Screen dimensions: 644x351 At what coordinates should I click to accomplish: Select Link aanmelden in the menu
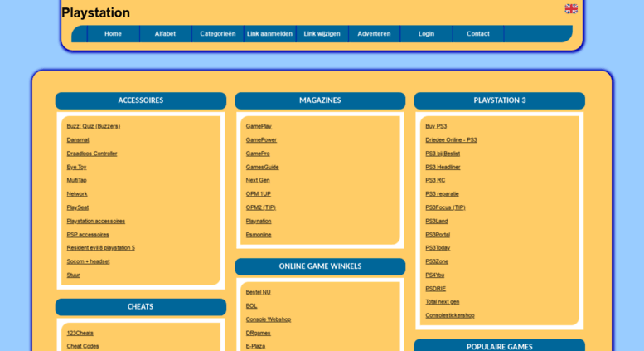(x=270, y=34)
